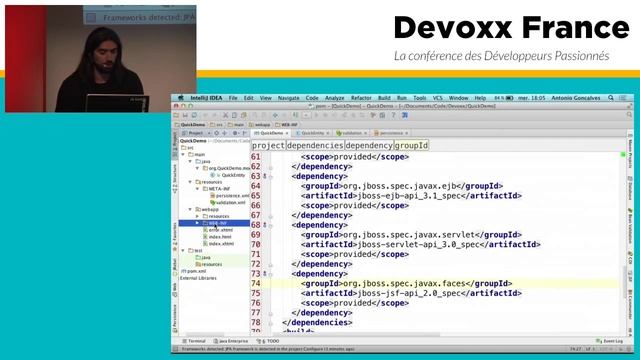Open the Navigate menu
This screenshot has width=640, height=360.
(x=289, y=98)
